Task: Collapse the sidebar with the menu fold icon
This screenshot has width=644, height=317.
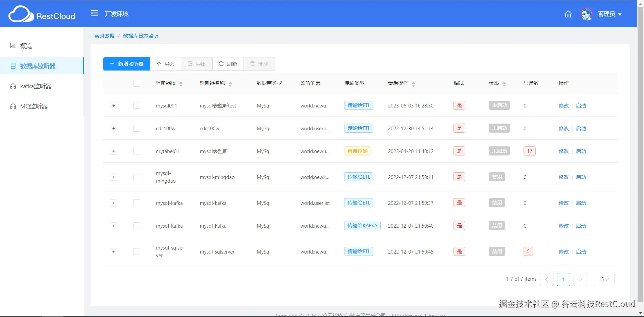Action: 94,13
